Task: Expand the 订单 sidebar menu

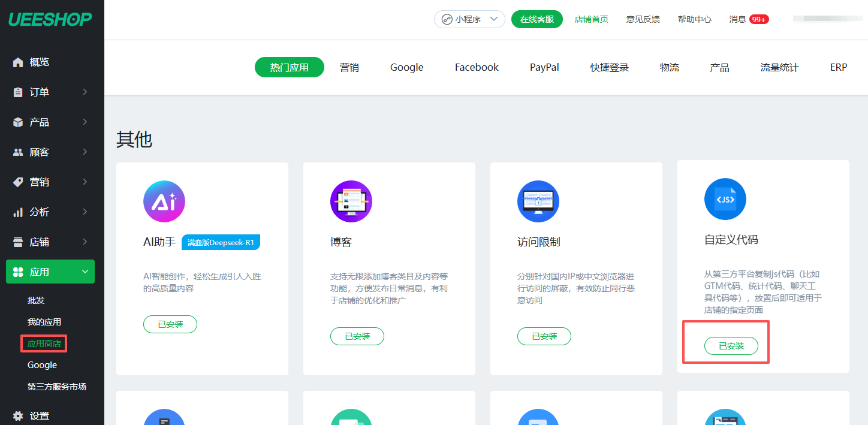Action: click(50, 92)
